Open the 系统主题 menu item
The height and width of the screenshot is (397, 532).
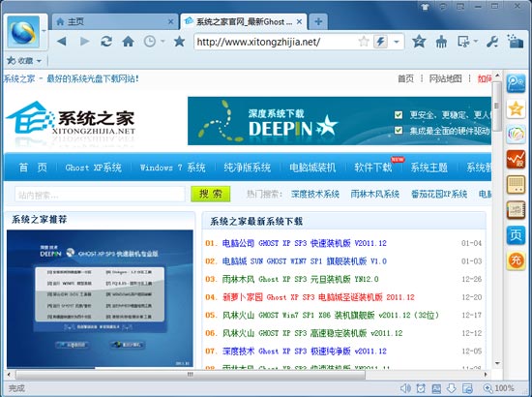click(x=429, y=168)
